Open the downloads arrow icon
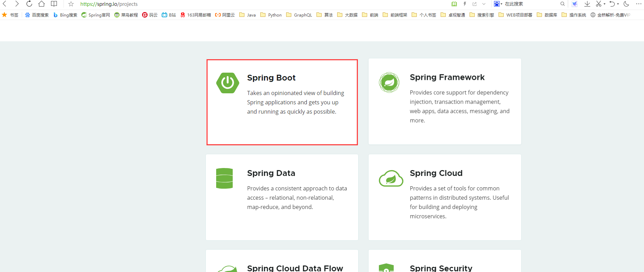The image size is (644, 272). pyautogui.click(x=587, y=4)
